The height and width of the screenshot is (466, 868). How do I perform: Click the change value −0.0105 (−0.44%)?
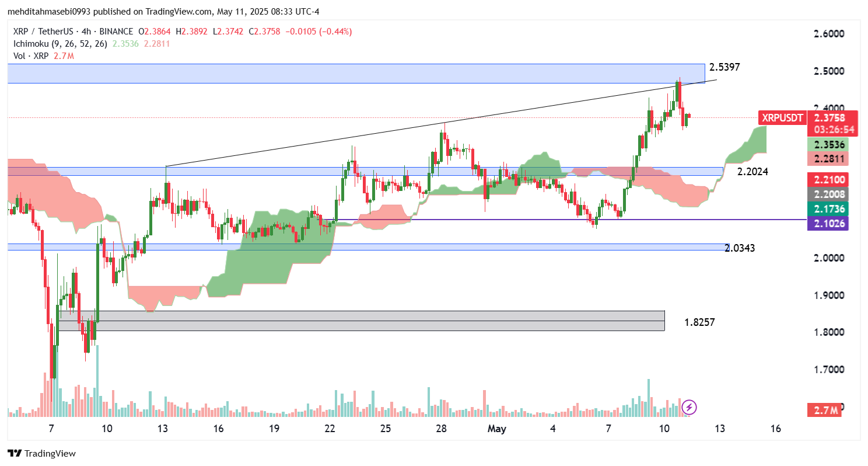coord(317,32)
